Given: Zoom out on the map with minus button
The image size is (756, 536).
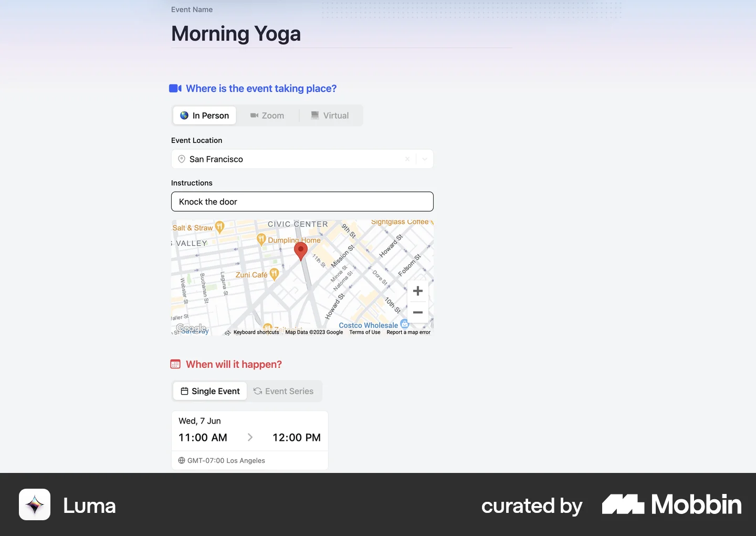Looking at the screenshot, I should point(418,312).
